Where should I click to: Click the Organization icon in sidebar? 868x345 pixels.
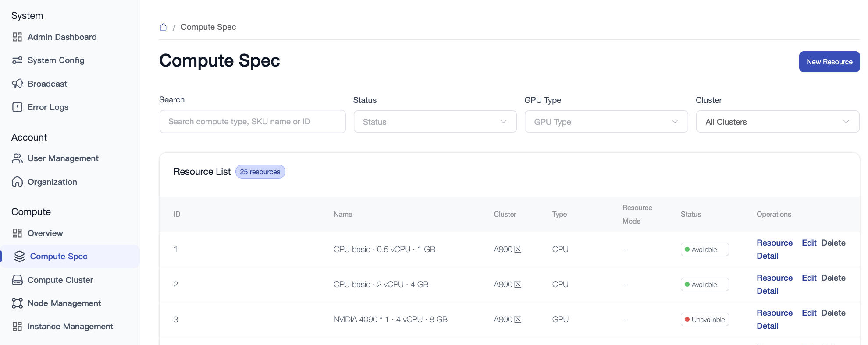click(17, 182)
